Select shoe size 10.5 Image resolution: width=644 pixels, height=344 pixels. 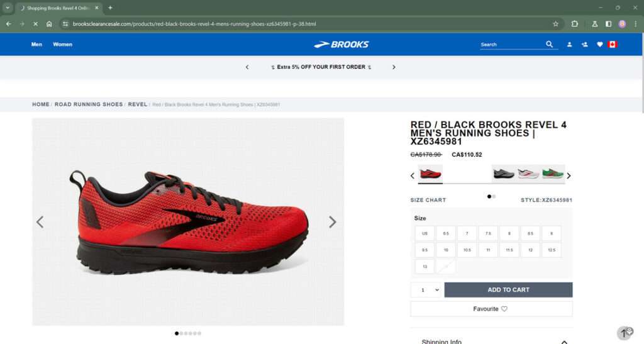tap(467, 250)
